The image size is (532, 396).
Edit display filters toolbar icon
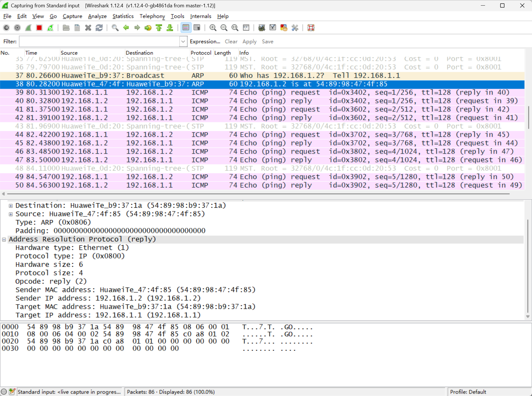point(273,28)
